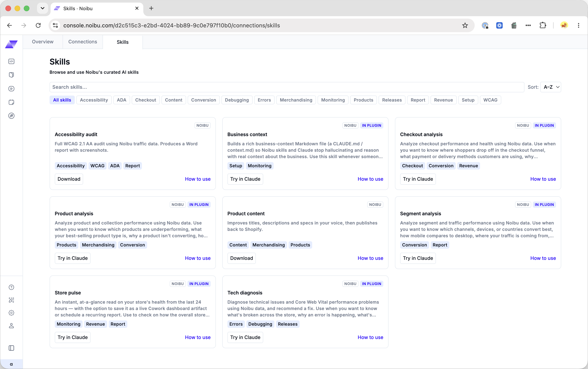This screenshot has width=588, height=369.
Task: Open How to use for Product analysis
Action: click(x=198, y=258)
